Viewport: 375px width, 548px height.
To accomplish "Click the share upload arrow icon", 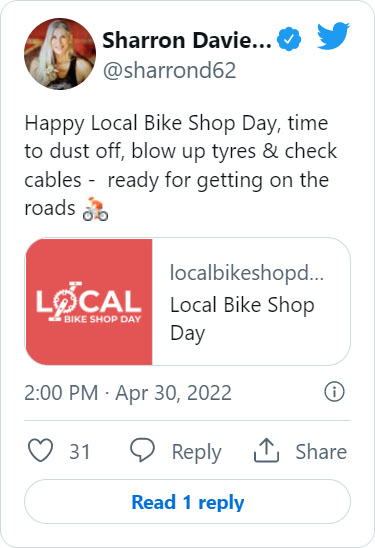I will point(266,450).
